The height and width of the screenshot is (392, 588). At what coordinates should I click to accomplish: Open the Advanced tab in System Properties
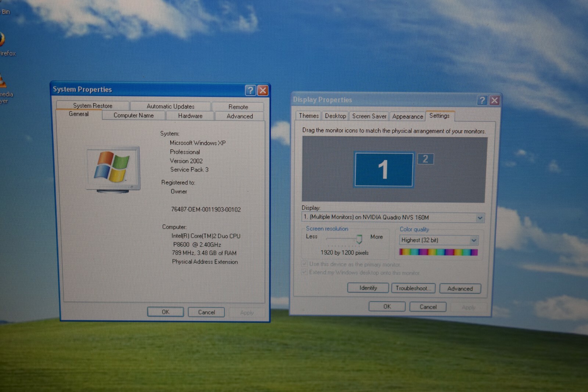tap(240, 116)
